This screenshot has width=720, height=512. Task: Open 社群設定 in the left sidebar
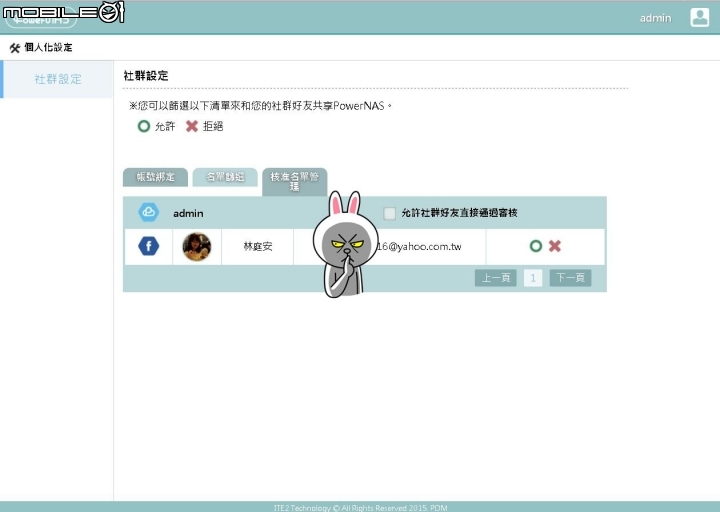58,79
